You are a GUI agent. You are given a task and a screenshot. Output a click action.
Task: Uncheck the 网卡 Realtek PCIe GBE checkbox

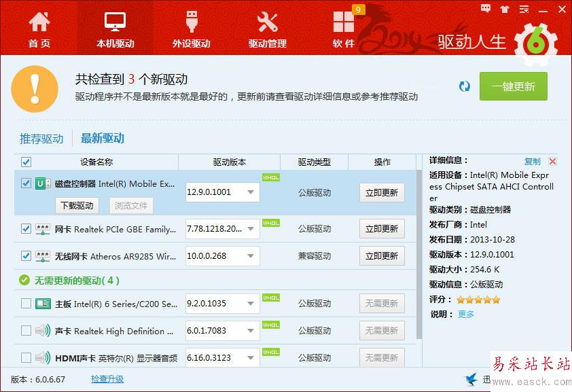pos(26,229)
